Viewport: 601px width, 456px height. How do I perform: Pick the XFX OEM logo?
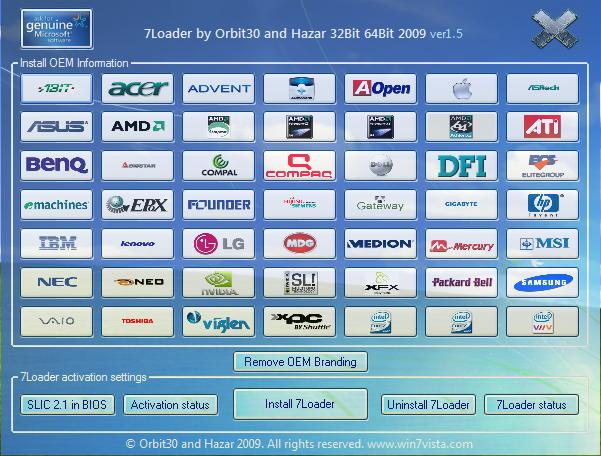(381, 283)
